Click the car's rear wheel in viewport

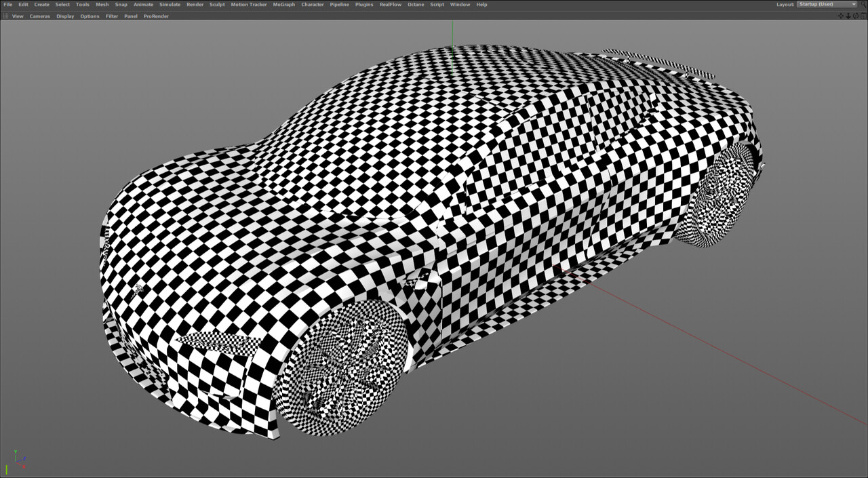click(719, 195)
